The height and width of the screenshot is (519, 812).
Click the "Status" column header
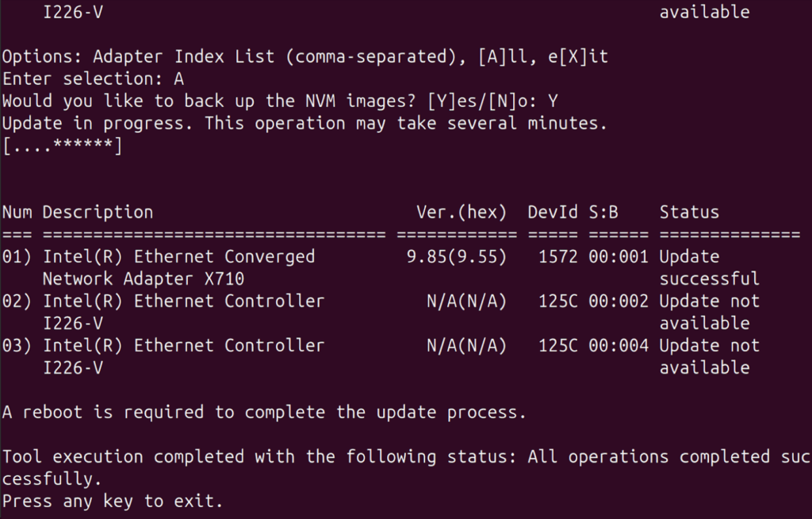[x=689, y=213]
